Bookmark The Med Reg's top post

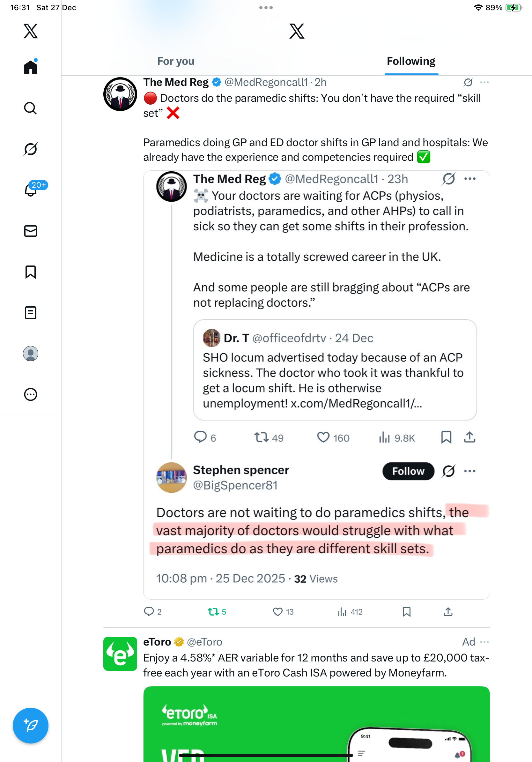(407, 612)
